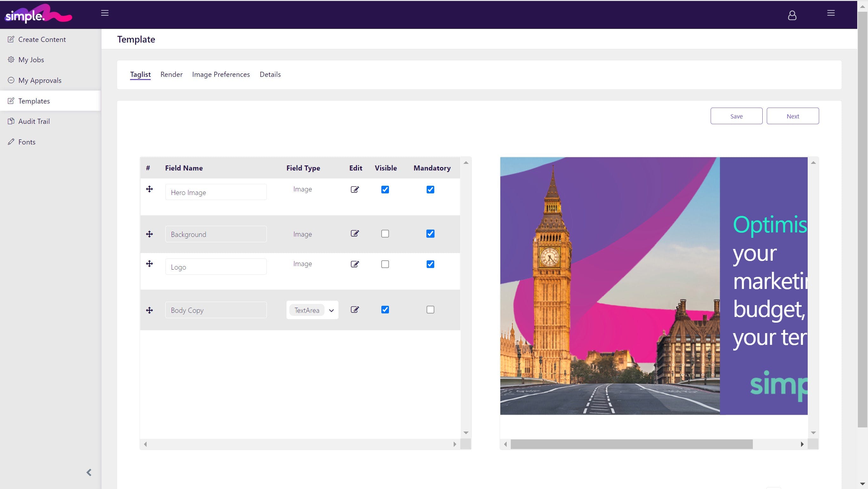Screen dimensions: 868x489
Task: Toggle the left hamburger menu icon
Action: (x=105, y=13)
